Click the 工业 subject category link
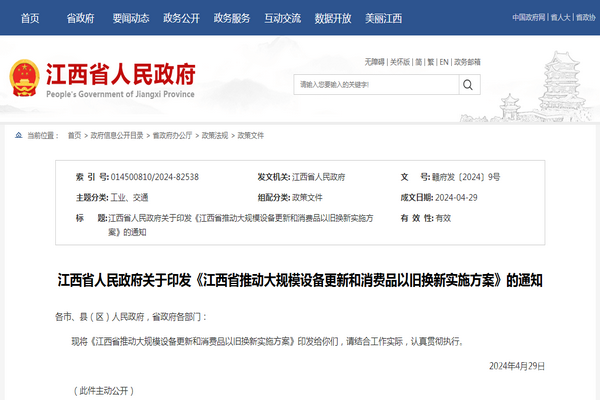 pyautogui.click(x=118, y=197)
